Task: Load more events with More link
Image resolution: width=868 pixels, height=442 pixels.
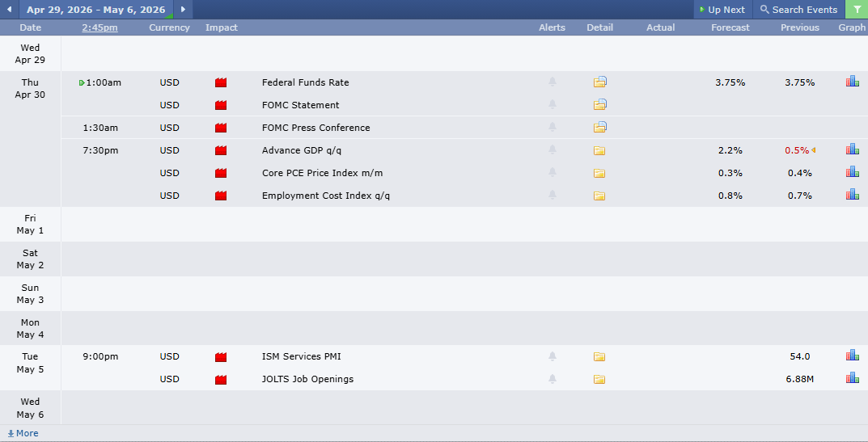Action: (x=23, y=433)
